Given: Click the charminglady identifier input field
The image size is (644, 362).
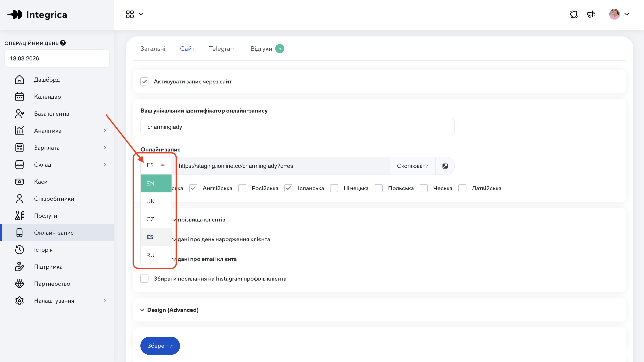Looking at the screenshot, I should [297, 127].
